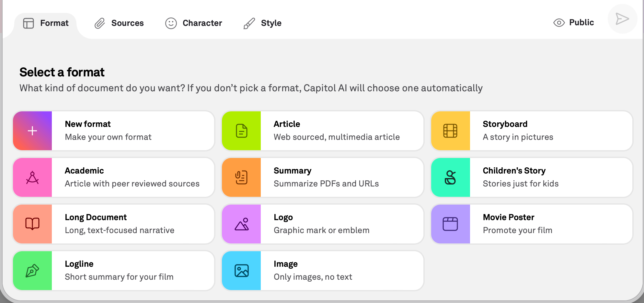Pick the Logo mountain icon
Screen dimensions: 644x303
pyautogui.click(x=241, y=224)
